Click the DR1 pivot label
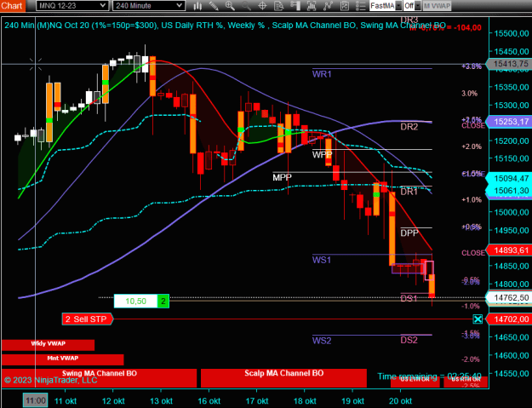 pos(409,192)
